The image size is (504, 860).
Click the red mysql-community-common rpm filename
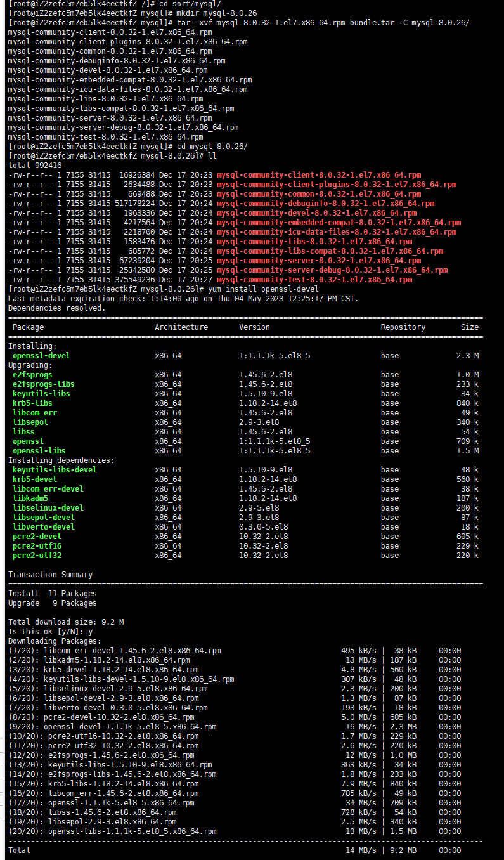318,194
